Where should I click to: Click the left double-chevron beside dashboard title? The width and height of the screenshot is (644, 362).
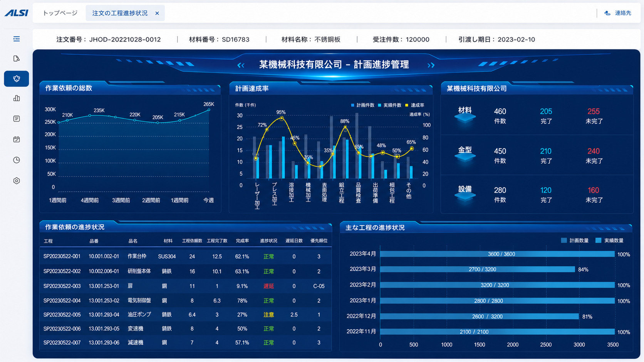pos(241,65)
